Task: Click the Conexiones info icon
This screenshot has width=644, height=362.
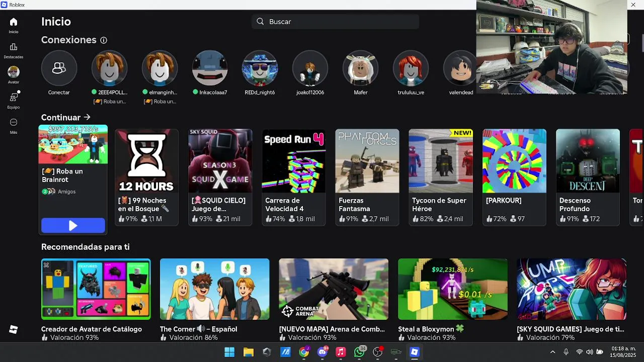Action: pos(104,40)
